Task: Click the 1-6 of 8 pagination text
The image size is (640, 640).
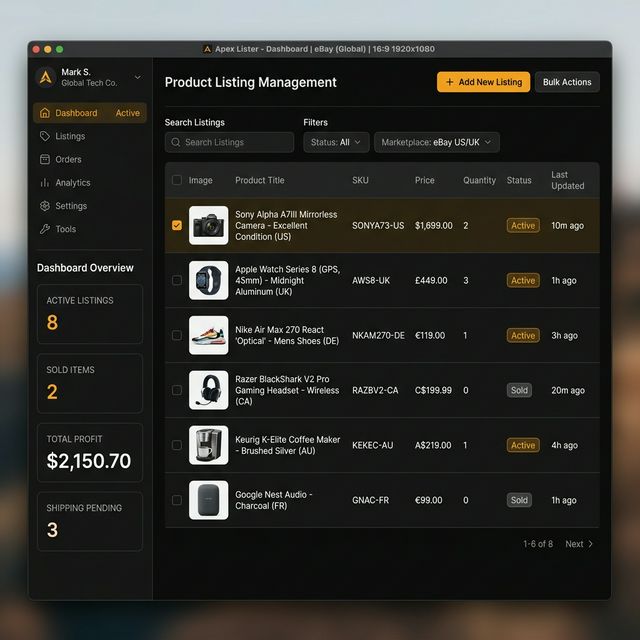Action: point(538,544)
